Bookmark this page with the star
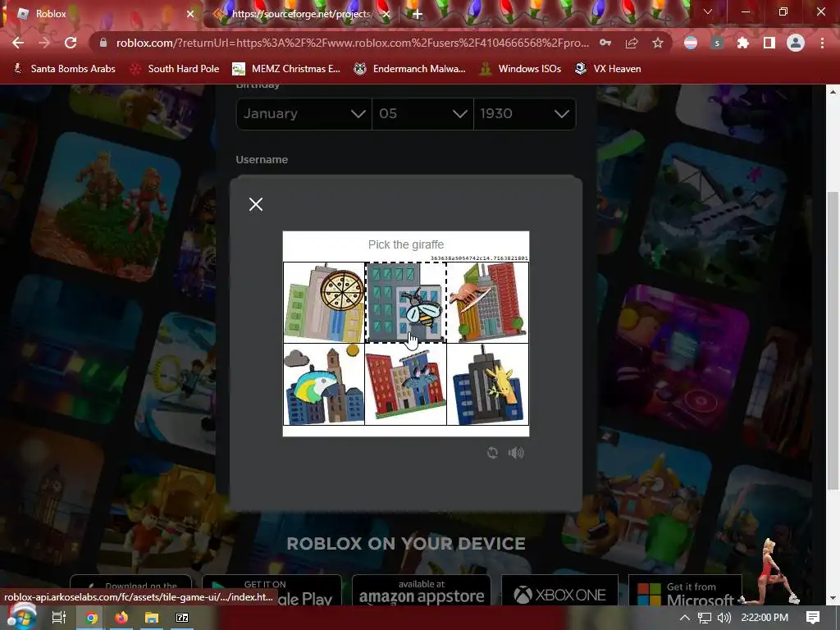Viewport: 840px width, 630px height. [658, 43]
